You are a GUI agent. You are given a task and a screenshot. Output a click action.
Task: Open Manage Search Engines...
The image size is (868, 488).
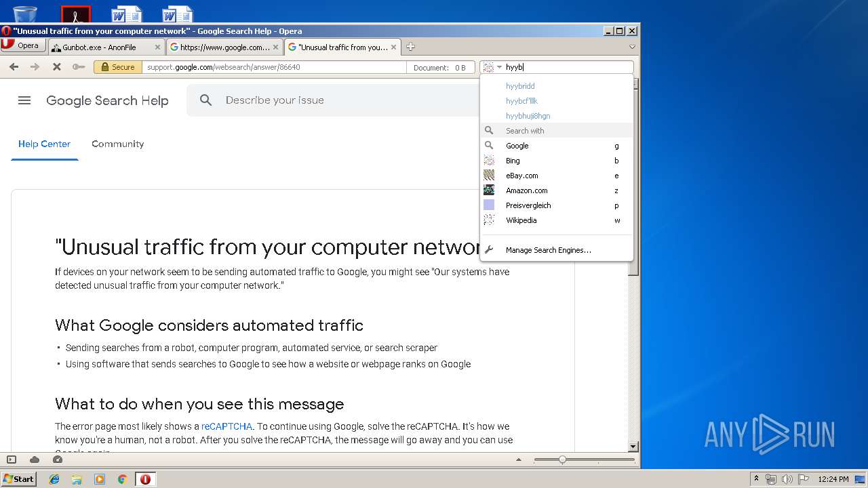coord(556,250)
